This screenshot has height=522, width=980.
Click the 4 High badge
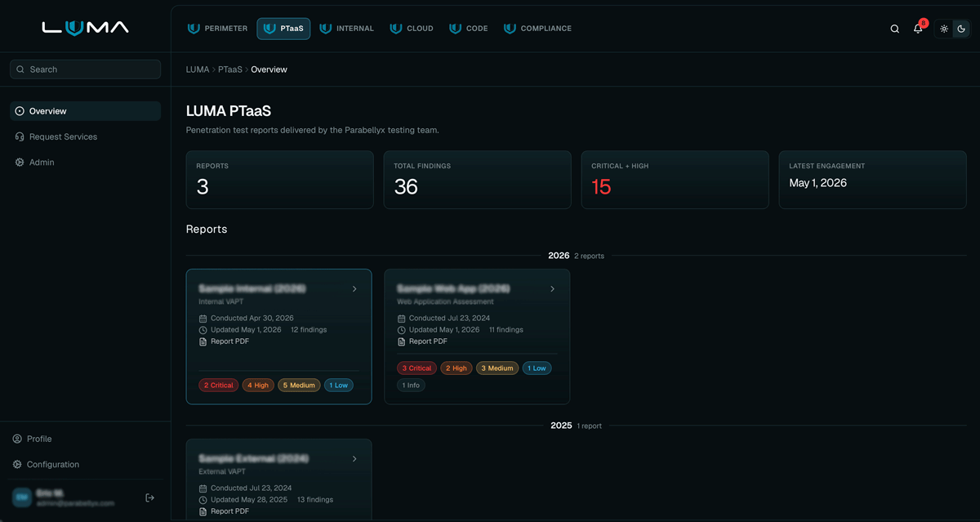coord(258,385)
